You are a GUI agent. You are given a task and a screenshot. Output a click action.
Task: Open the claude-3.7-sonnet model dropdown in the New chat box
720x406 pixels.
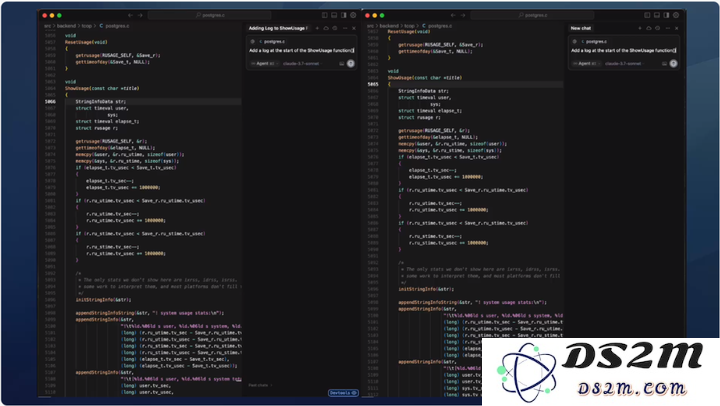coord(624,63)
